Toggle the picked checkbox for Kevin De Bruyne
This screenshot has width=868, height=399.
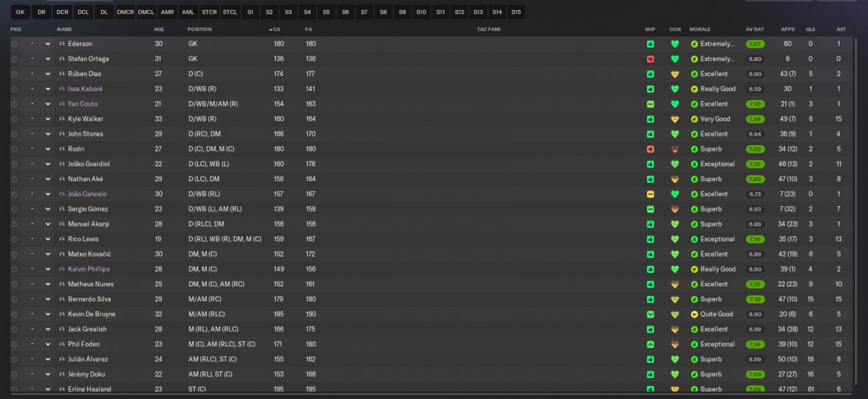[x=14, y=314]
